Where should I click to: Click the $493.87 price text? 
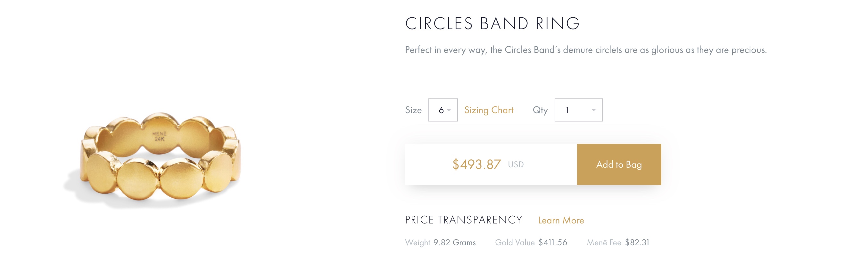476,164
